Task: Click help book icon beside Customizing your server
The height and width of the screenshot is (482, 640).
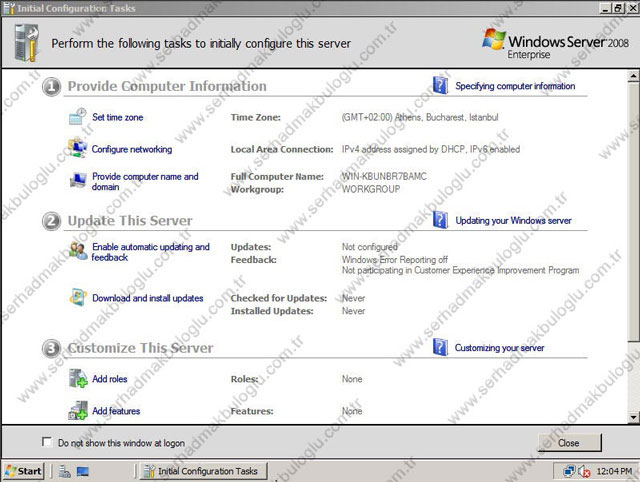Action: point(440,347)
